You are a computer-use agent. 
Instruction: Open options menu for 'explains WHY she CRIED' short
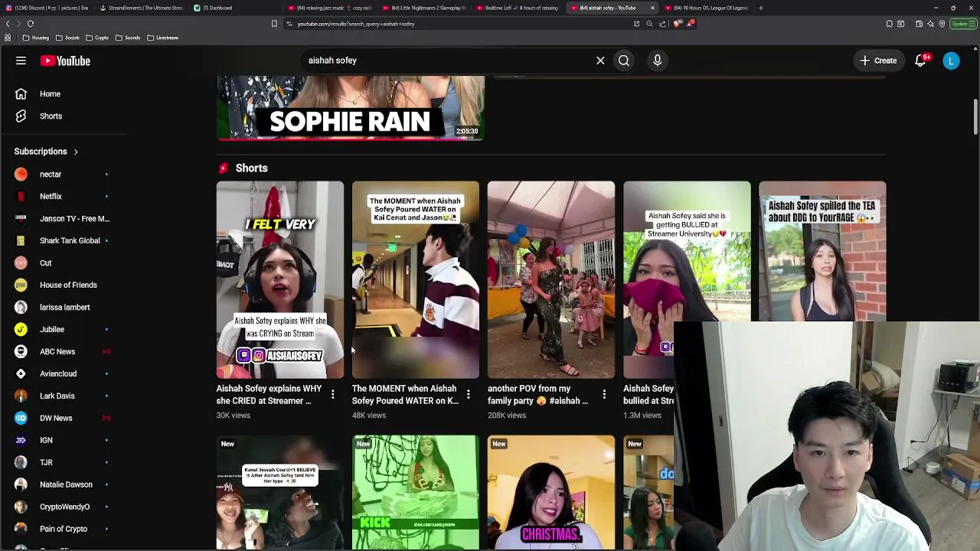coord(332,395)
